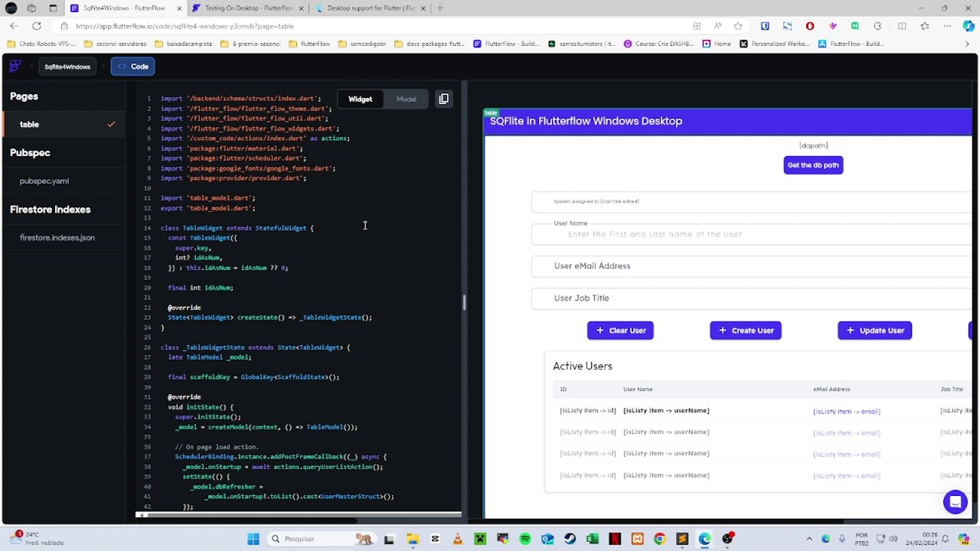Click the red Opera extension icon
Screen dimensions: 980x551
809,26
